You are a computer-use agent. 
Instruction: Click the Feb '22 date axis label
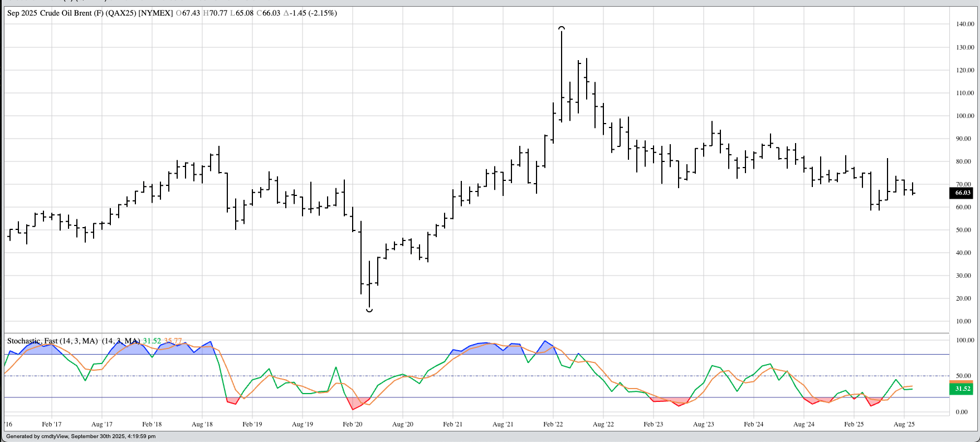tap(553, 424)
